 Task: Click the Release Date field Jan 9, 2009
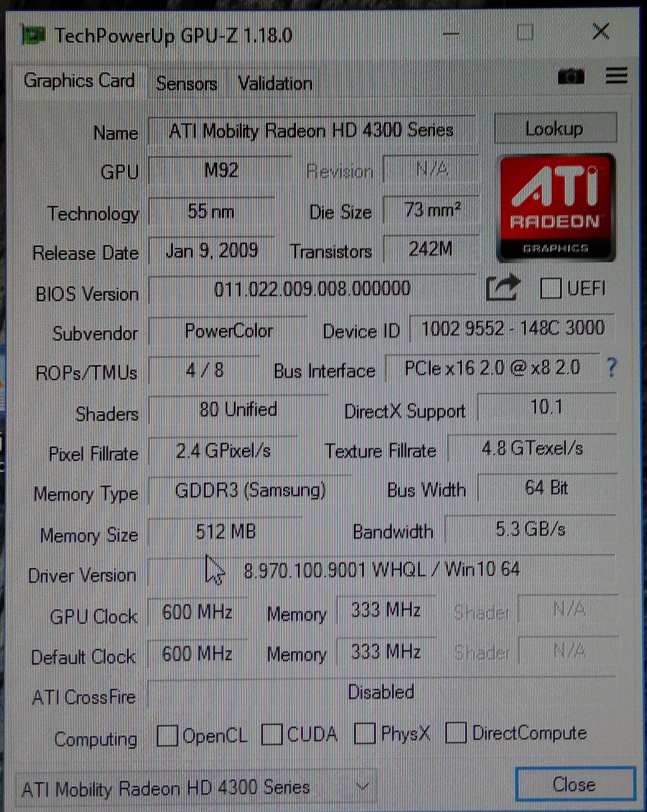(211, 250)
